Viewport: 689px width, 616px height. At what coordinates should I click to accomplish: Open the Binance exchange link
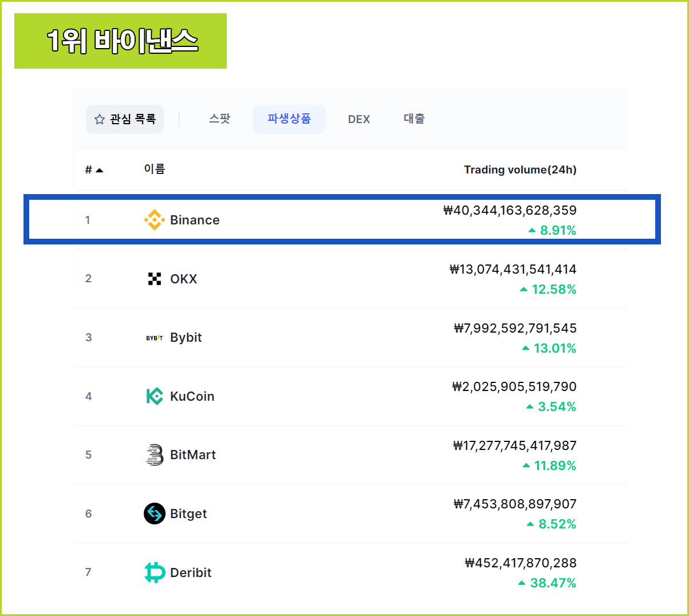point(195,220)
